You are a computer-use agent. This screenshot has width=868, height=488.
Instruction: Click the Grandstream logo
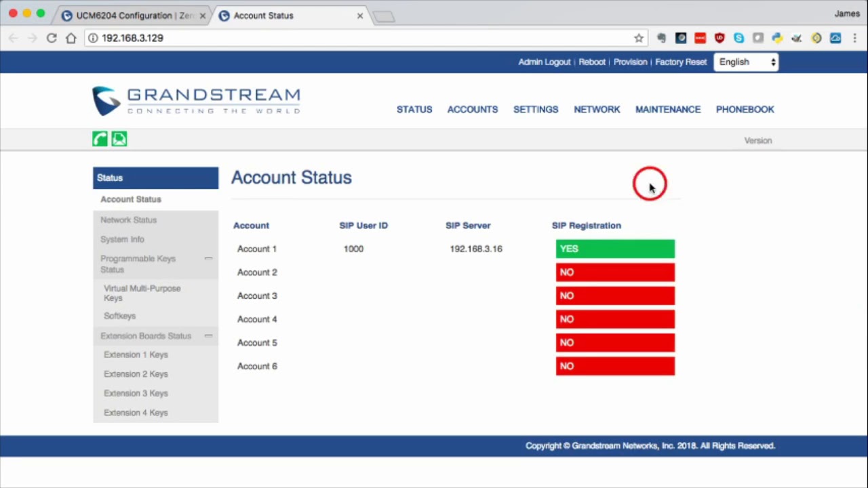pyautogui.click(x=196, y=101)
